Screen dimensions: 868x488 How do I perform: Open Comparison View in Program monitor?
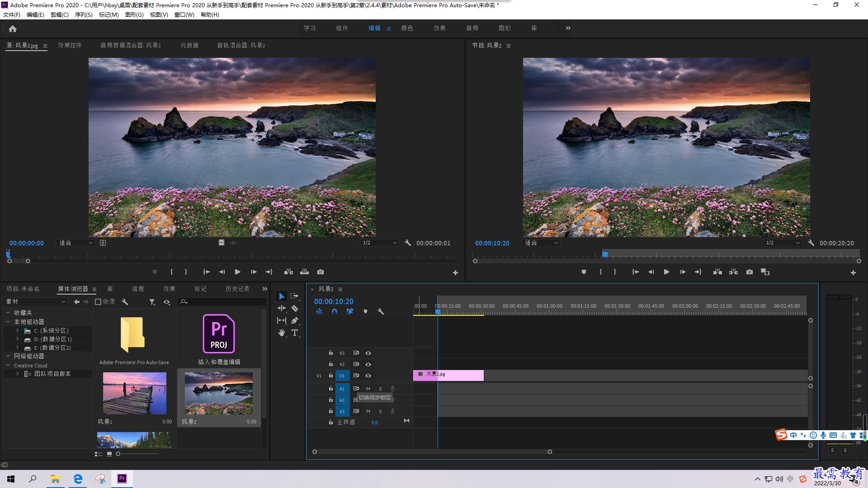[765, 272]
